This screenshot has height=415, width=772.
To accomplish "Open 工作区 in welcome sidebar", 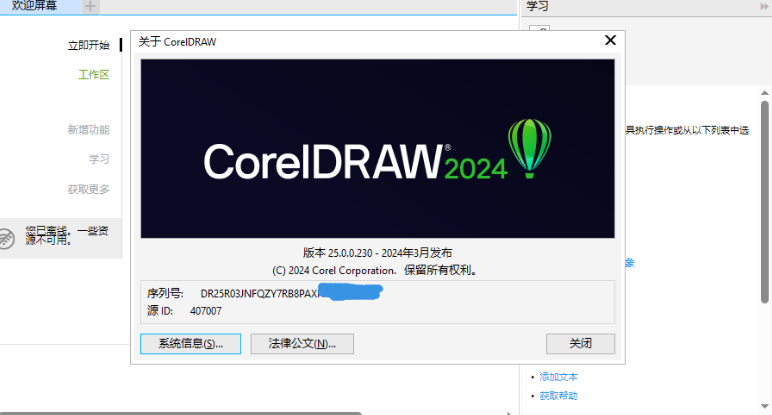I will 94,74.
